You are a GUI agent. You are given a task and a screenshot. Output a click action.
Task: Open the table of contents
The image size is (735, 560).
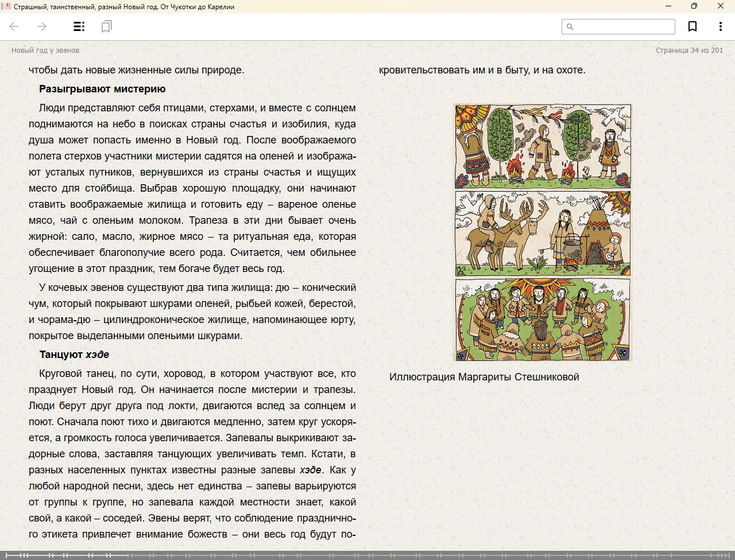[79, 26]
